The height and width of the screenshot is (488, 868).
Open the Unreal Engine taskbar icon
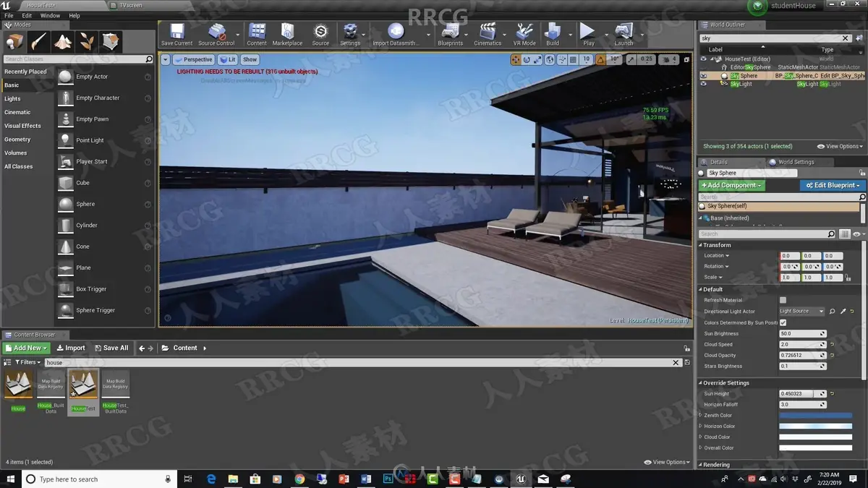pos(521,479)
